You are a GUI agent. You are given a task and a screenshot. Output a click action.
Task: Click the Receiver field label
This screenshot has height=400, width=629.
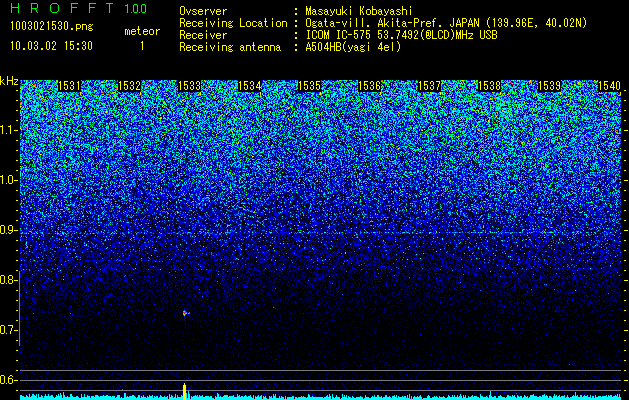[x=203, y=35]
